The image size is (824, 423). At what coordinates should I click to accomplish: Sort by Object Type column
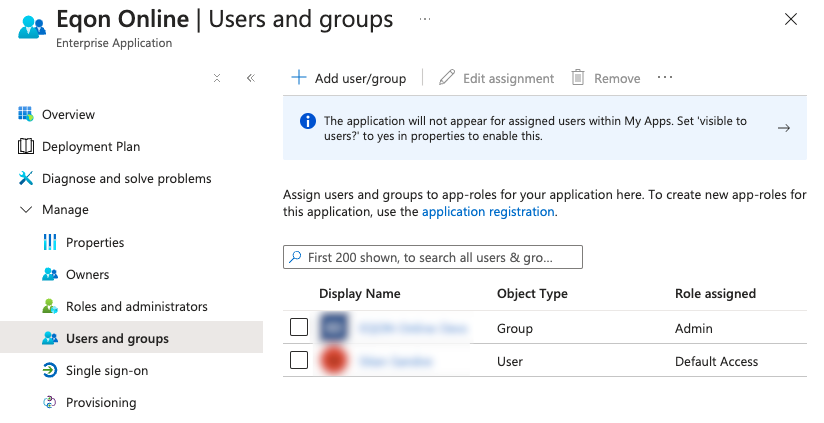(532, 294)
